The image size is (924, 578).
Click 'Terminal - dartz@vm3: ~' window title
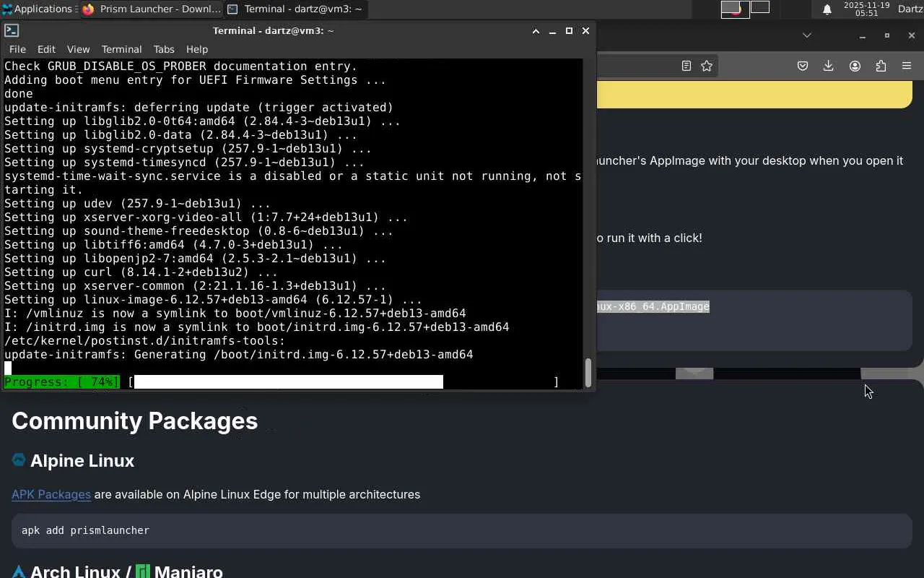coord(273,30)
